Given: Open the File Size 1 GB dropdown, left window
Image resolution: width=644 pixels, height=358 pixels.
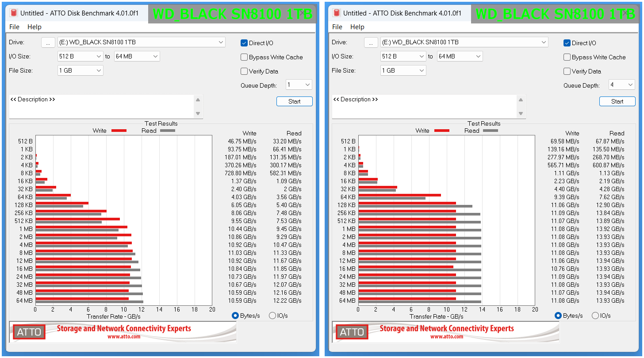Looking at the screenshot, I should (x=80, y=71).
